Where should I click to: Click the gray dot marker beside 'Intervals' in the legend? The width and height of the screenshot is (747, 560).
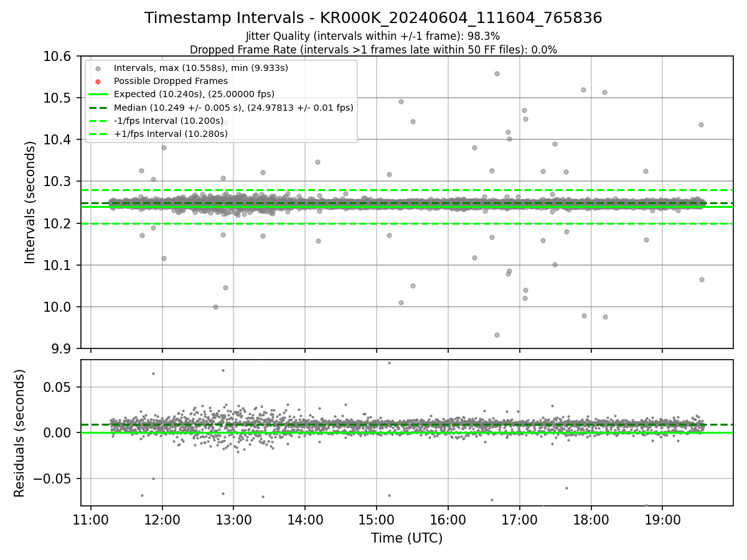[x=98, y=68]
